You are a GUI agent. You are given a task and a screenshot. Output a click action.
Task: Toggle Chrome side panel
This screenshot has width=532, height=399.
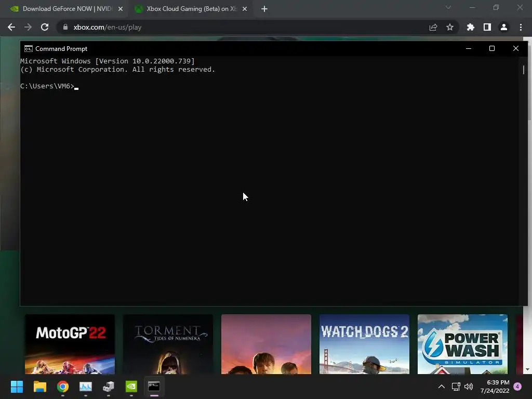point(487,27)
